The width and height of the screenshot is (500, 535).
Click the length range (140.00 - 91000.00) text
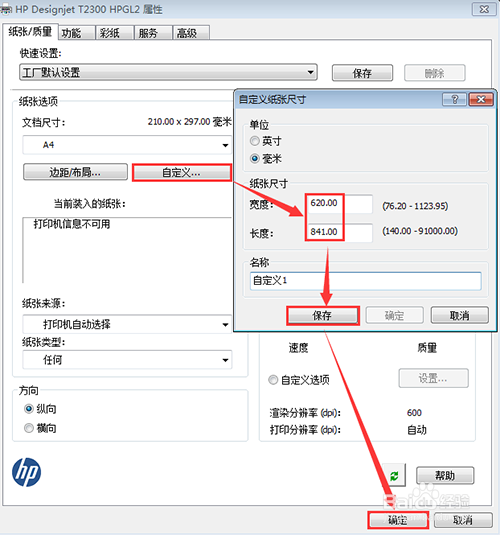(x=420, y=231)
